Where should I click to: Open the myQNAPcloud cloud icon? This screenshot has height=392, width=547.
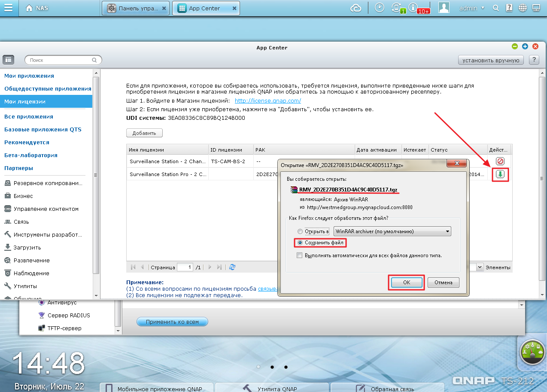[356, 8]
